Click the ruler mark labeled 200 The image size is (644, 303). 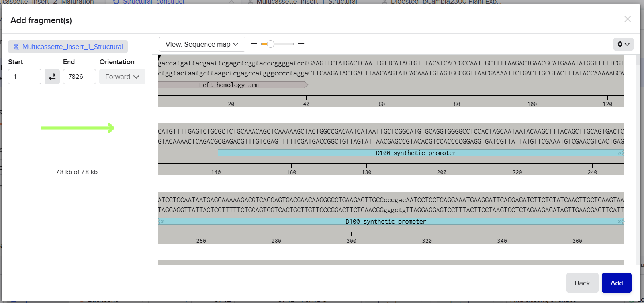442,172
